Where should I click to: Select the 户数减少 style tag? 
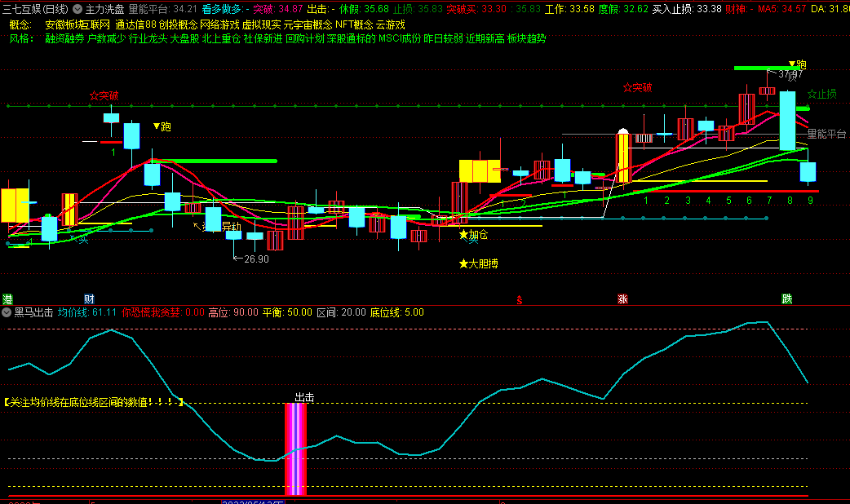pyautogui.click(x=107, y=38)
